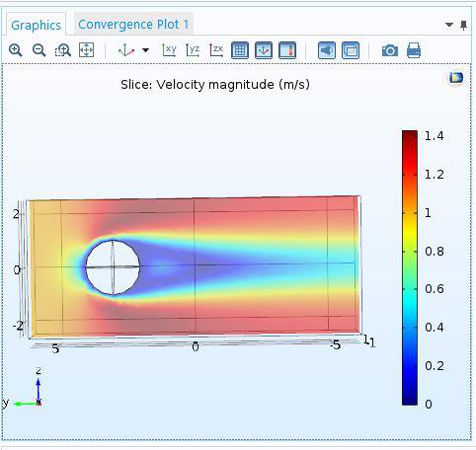Click the 0.2 legend label

click(434, 365)
